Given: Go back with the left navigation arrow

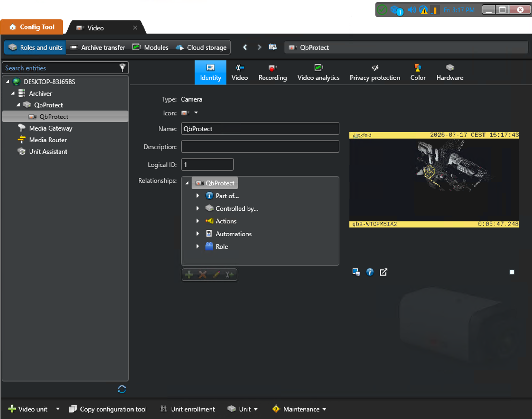Looking at the screenshot, I should point(245,47).
